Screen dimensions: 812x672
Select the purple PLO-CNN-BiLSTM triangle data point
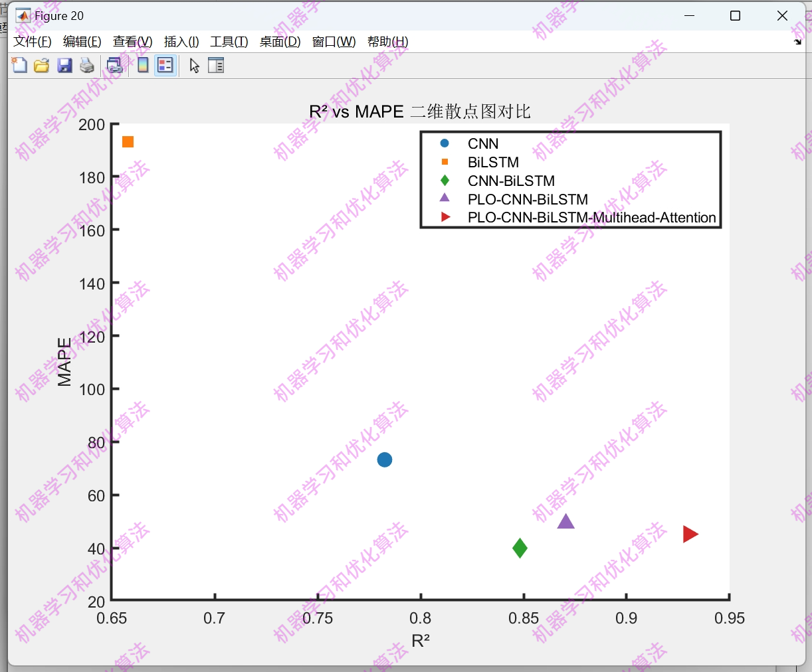coord(565,521)
